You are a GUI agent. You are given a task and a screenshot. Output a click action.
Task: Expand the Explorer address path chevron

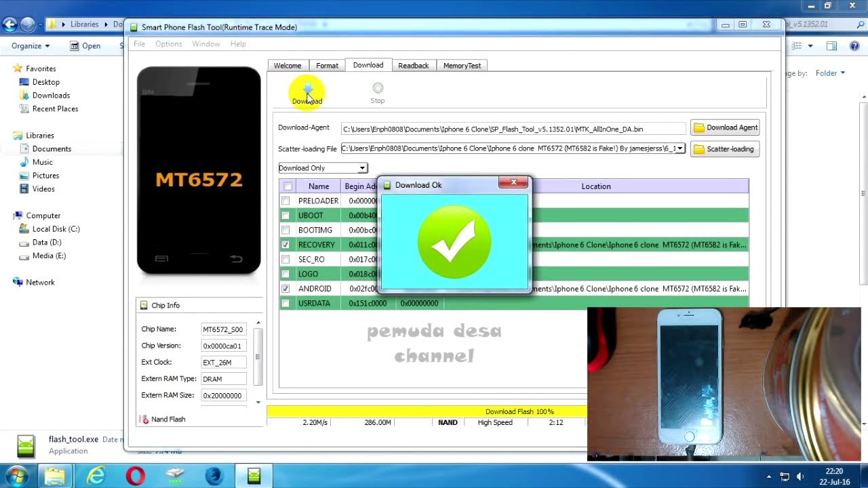pyautogui.click(x=64, y=24)
